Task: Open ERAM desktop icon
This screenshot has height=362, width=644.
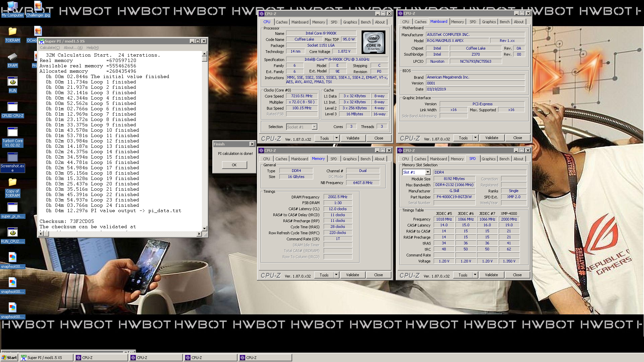Action: pyautogui.click(x=12, y=60)
